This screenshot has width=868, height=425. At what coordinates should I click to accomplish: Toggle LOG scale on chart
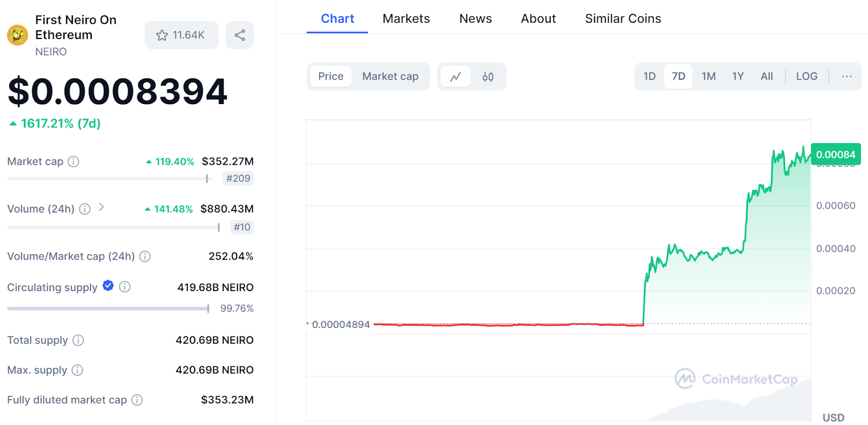[807, 76]
